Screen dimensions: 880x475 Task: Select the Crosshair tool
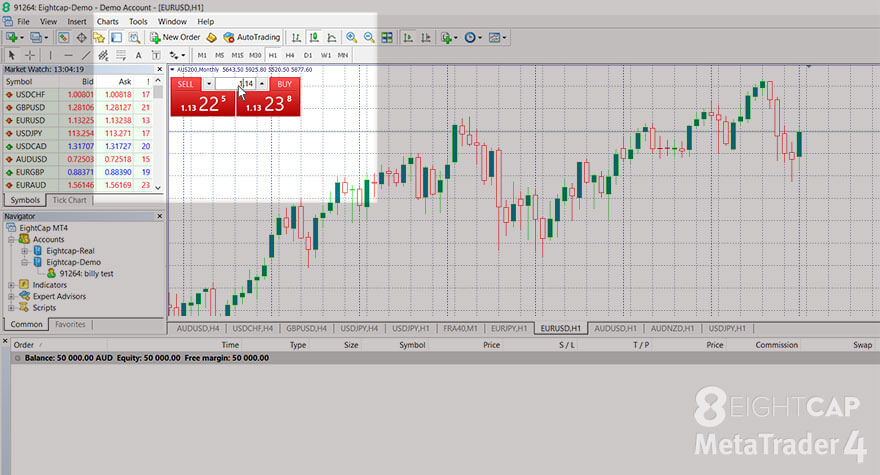(x=30, y=55)
